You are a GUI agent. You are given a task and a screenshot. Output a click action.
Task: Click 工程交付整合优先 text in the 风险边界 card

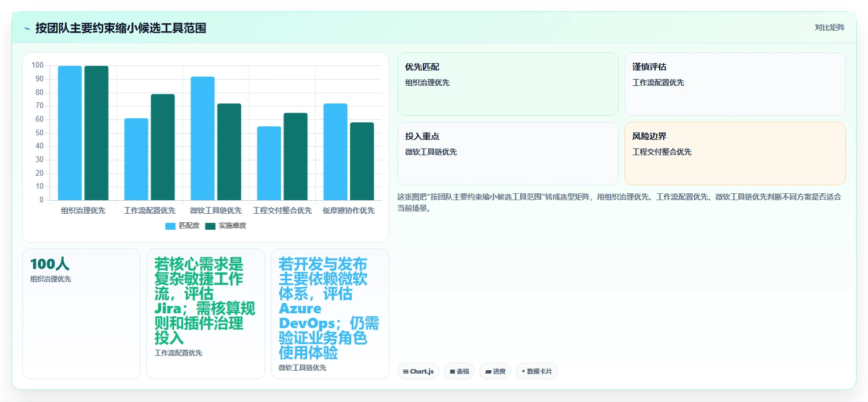[662, 152]
